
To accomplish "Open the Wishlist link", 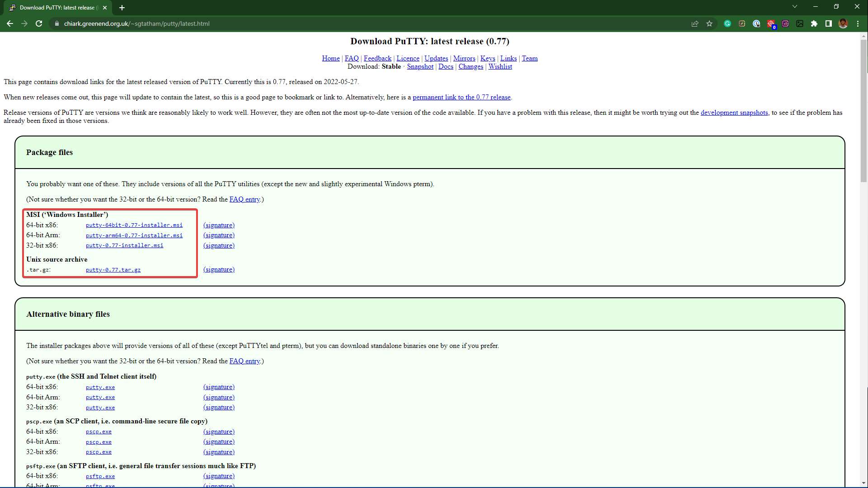I will (500, 66).
